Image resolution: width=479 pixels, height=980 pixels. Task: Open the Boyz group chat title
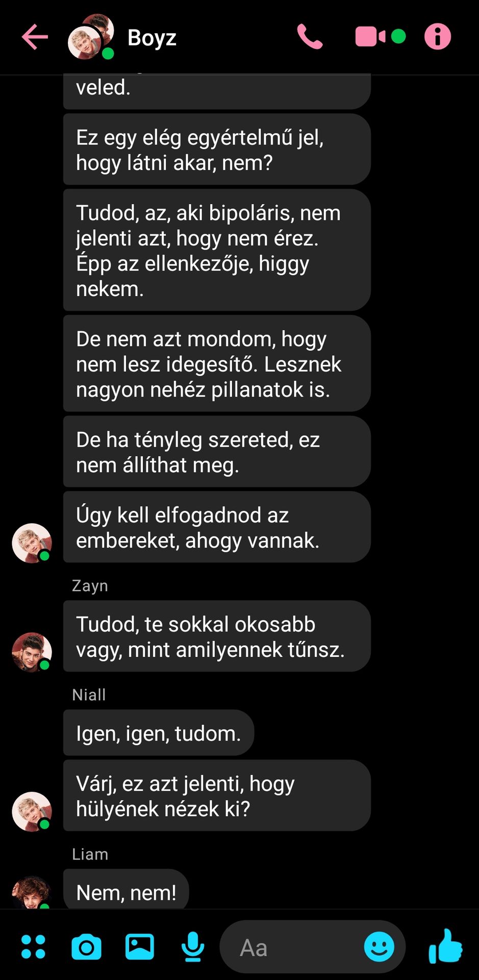click(x=152, y=37)
